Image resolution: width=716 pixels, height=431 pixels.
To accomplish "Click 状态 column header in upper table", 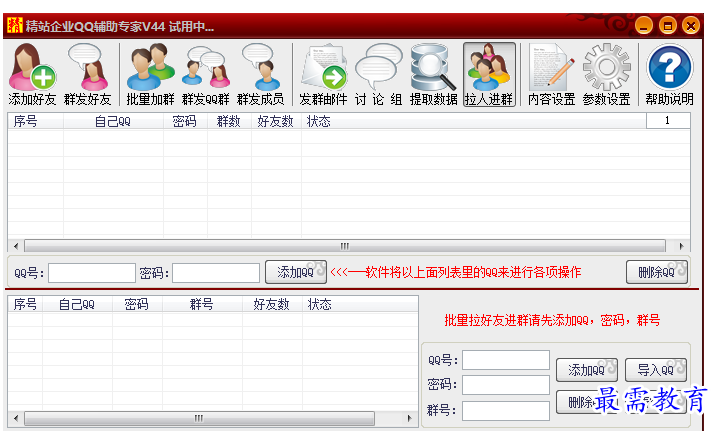I will (474, 121).
